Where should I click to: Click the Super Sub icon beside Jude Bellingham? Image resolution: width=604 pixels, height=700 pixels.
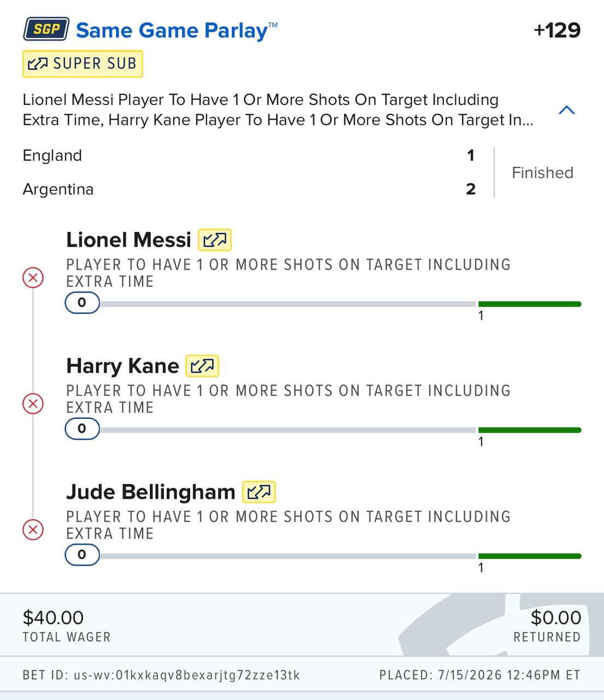259,492
